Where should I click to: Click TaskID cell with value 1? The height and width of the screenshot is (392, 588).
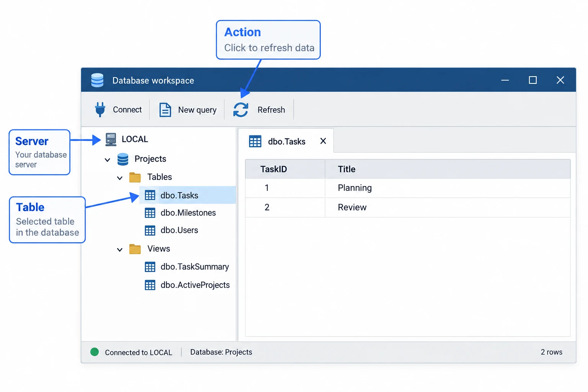point(285,188)
